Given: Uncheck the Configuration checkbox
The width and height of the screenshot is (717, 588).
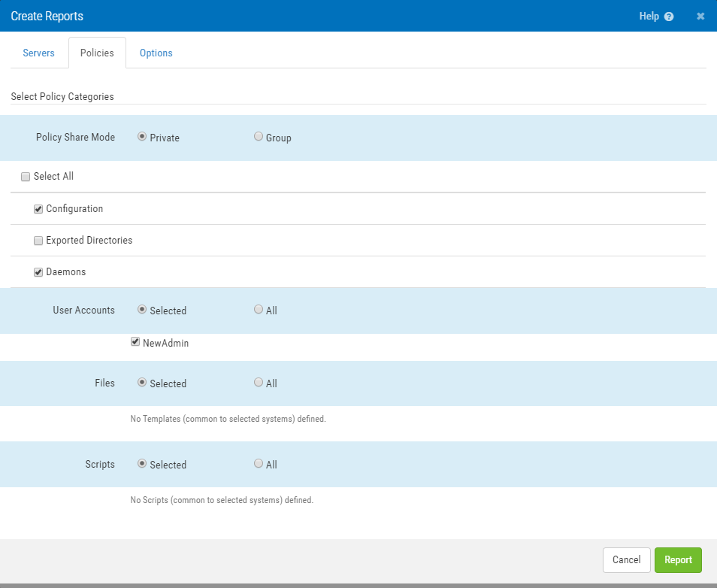Looking at the screenshot, I should [38, 209].
